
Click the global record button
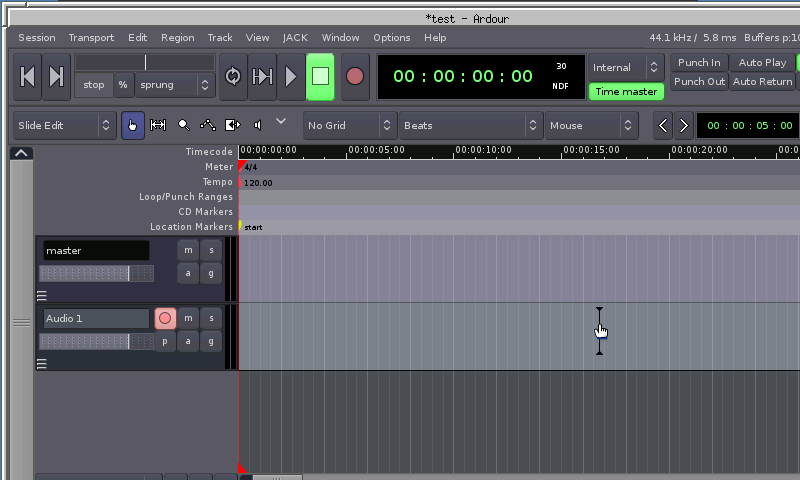coord(354,77)
